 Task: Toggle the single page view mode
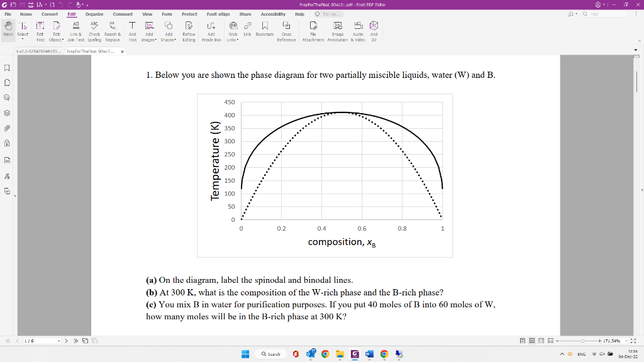[523, 341]
